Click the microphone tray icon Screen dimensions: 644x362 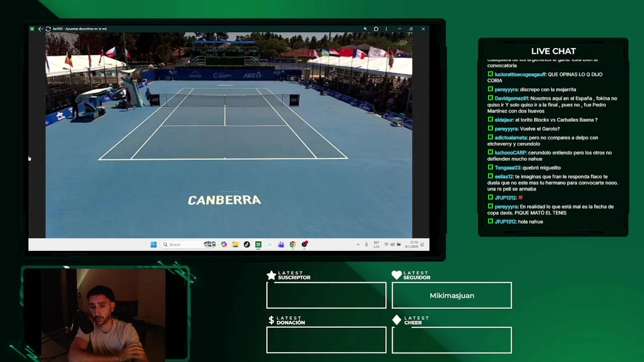[366, 244]
